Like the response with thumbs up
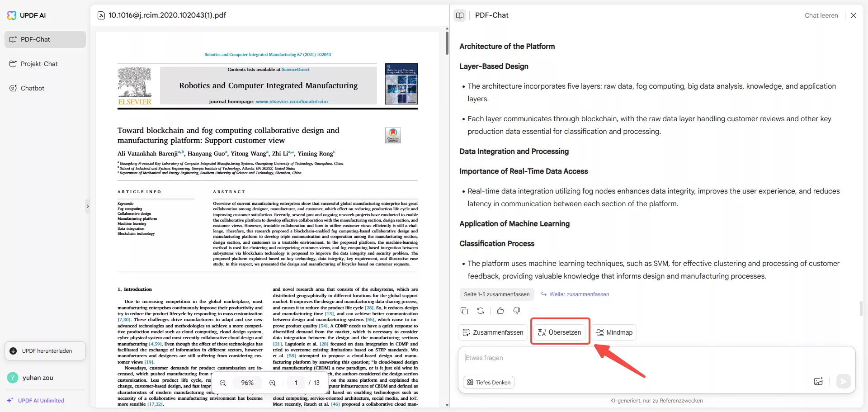 pos(500,311)
